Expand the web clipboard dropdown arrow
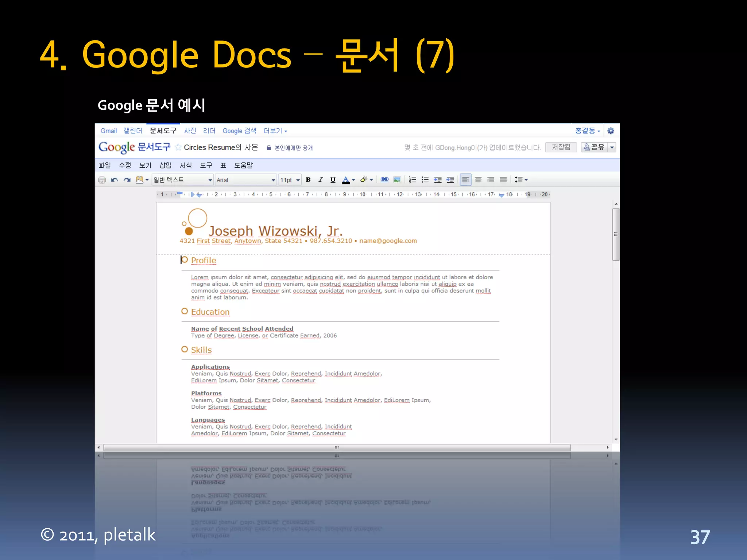Screen dimensions: 747x560 point(147,180)
